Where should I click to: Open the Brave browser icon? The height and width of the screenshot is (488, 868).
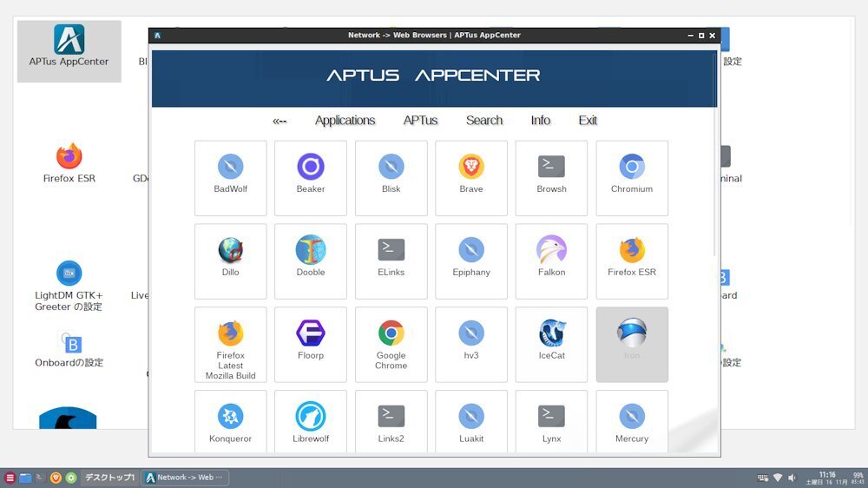(x=471, y=168)
